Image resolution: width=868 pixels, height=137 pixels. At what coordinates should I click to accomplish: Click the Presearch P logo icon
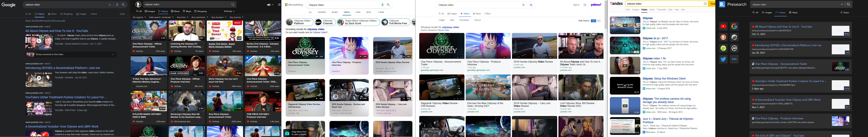pos(722,4)
